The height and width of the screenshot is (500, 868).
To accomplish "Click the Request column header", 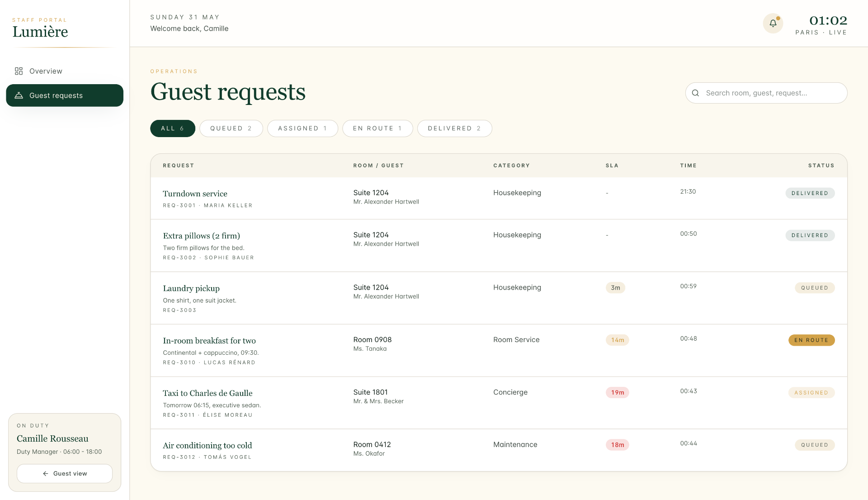I will [x=179, y=166].
